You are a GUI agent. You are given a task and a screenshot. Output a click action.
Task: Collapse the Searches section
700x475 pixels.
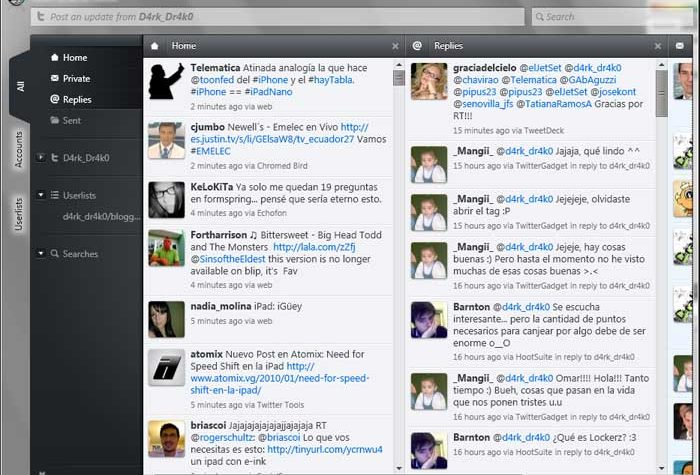tap(41, 254)
